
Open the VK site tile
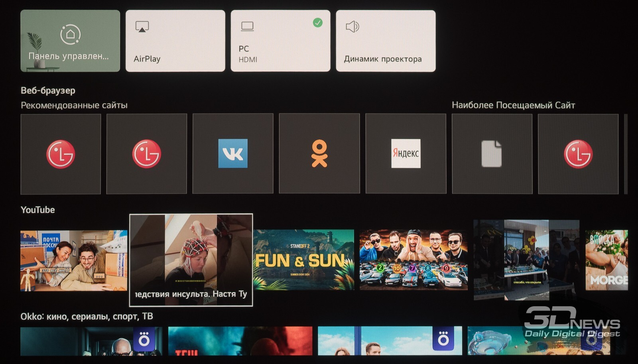coord(233,153)
